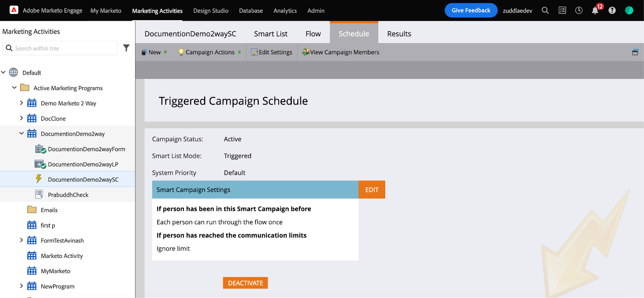The width and height of the screenshot is (644, 298).
Task: Click the Smart Campaign Settings header bar
Action: pyautogui.click(x=255, y=190)
